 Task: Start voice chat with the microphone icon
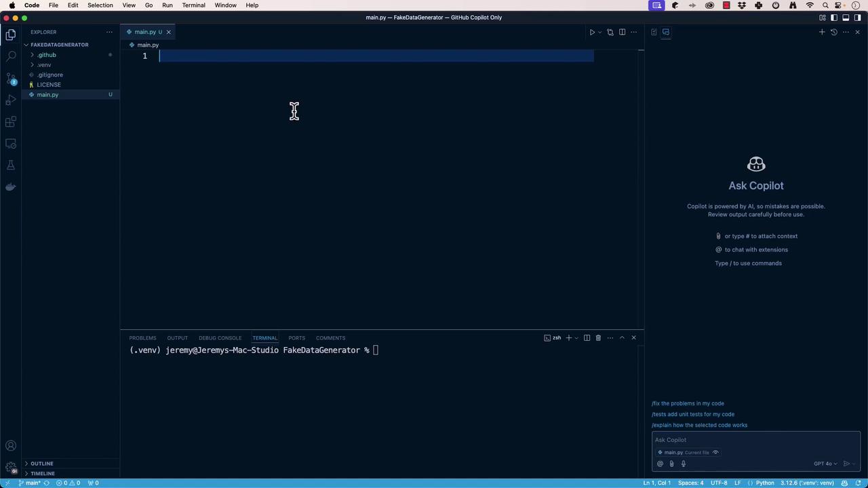[x=684, y=464]
